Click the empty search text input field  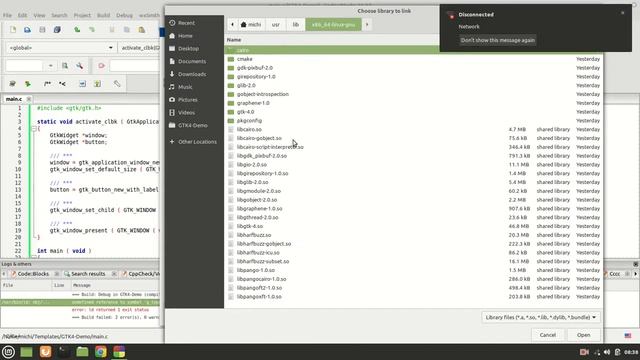[24, 66]
